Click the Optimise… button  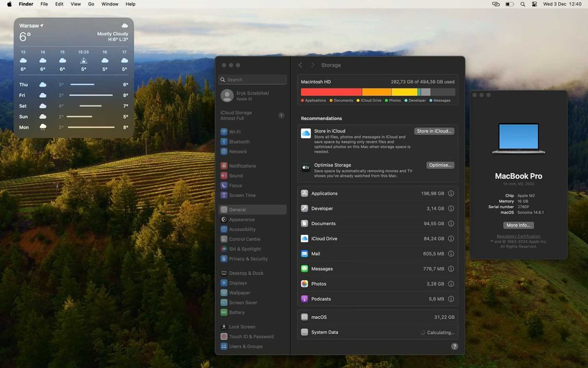tap(440, 165)
